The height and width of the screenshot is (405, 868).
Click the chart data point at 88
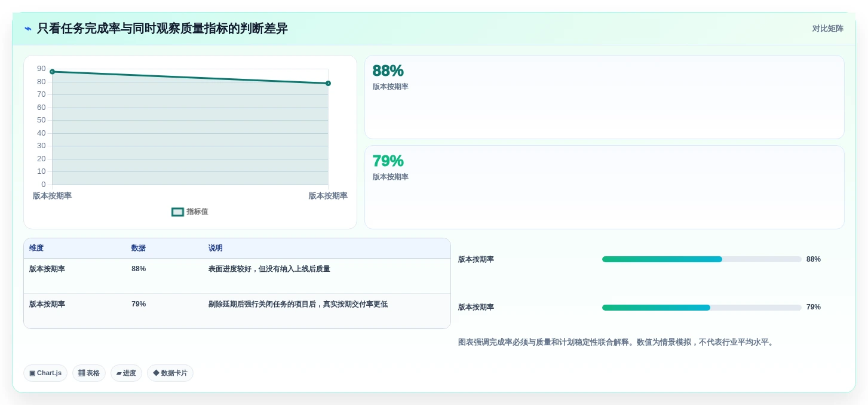[53, 72]
